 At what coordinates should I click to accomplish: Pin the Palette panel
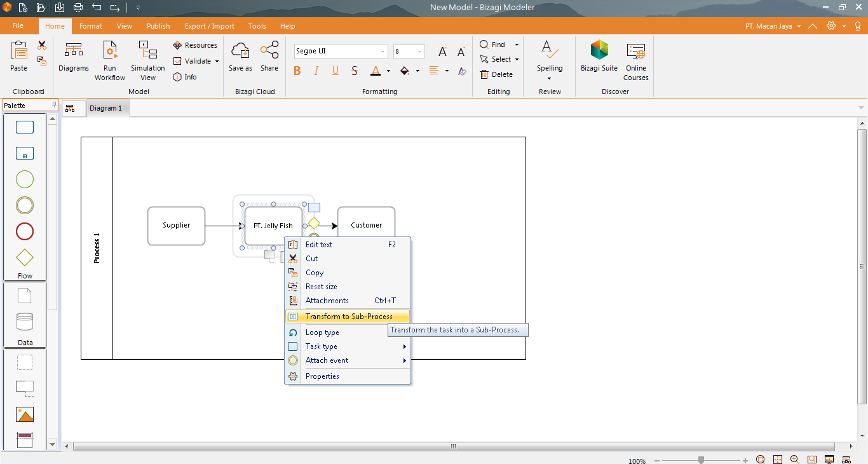click(54, 106)
